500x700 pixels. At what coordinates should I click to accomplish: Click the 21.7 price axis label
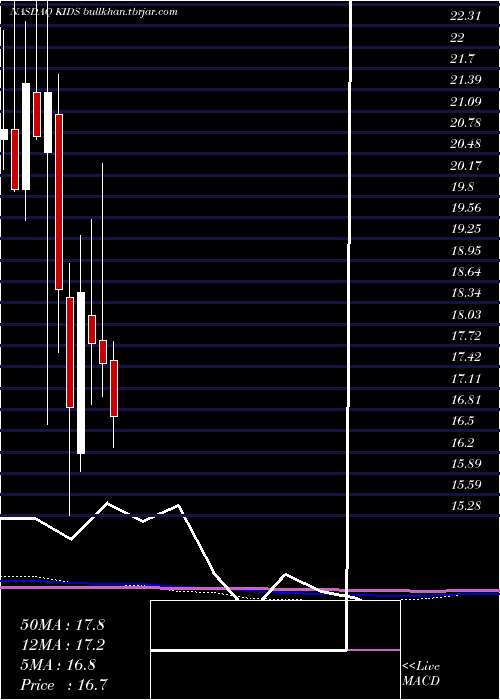point(462,59)
